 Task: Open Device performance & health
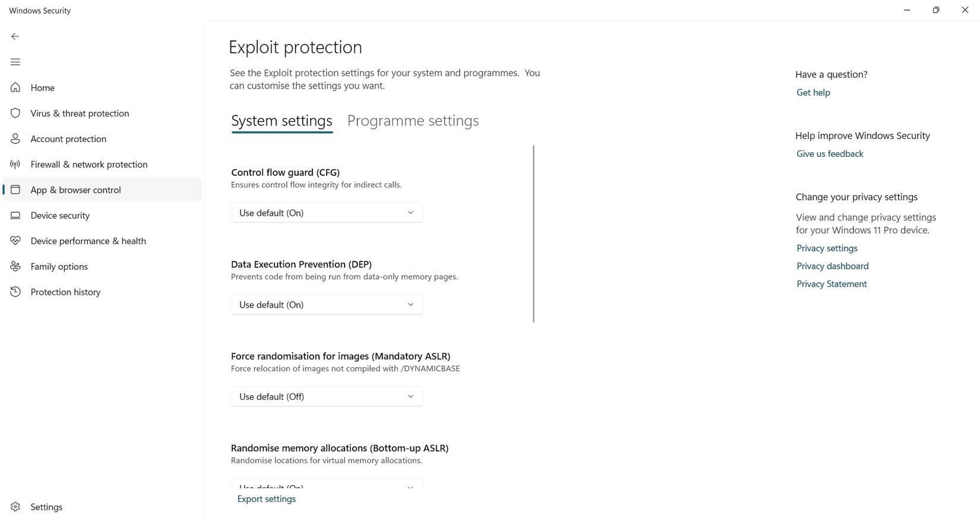click(x=88, y=241)
